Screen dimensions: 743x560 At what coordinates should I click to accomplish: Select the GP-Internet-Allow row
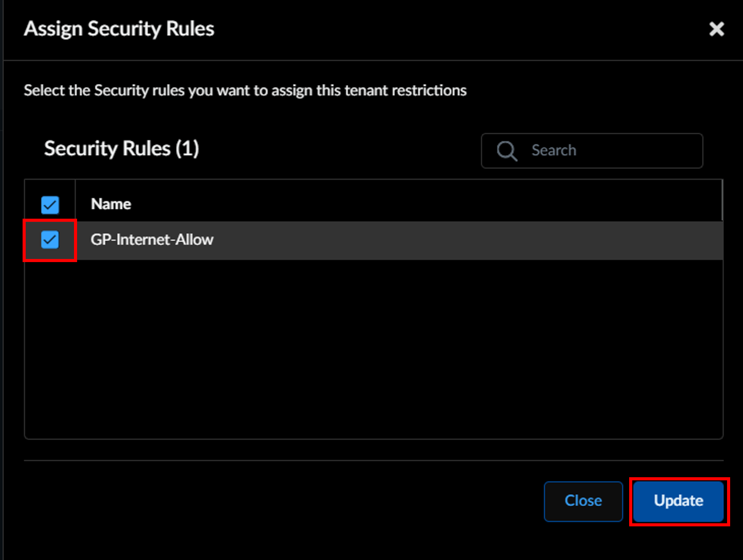[x=373, y=240]
